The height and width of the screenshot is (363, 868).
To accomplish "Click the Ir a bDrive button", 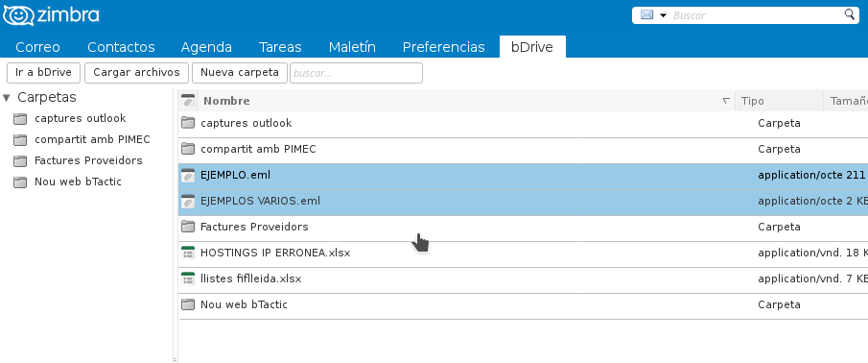I will click(x=44, y=73).
